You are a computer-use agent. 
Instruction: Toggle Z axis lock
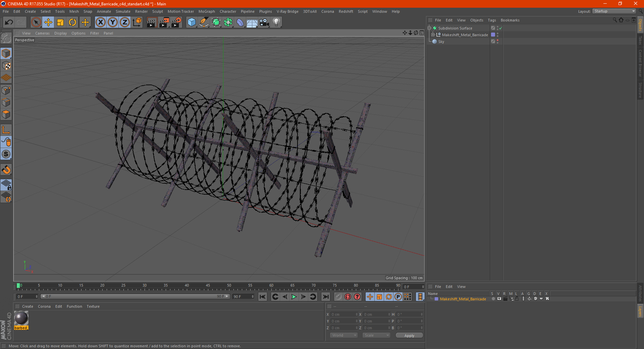click(x=125, y=22)
